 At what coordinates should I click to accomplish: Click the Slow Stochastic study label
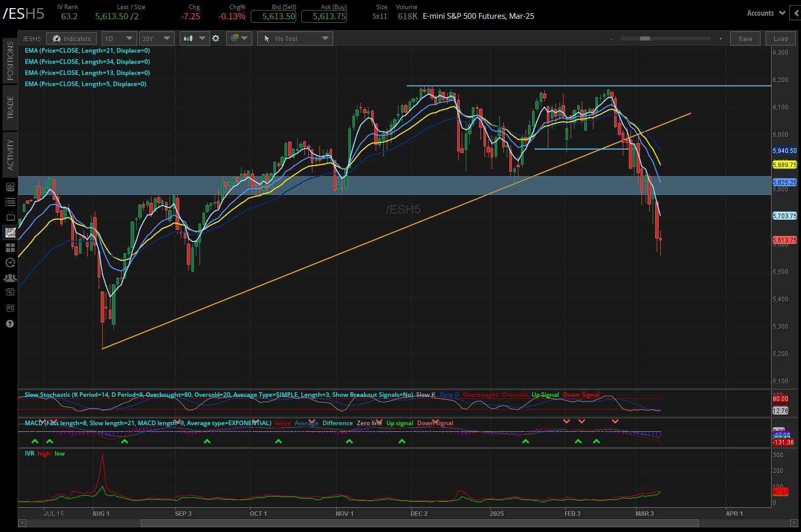[x=219, y=395]
